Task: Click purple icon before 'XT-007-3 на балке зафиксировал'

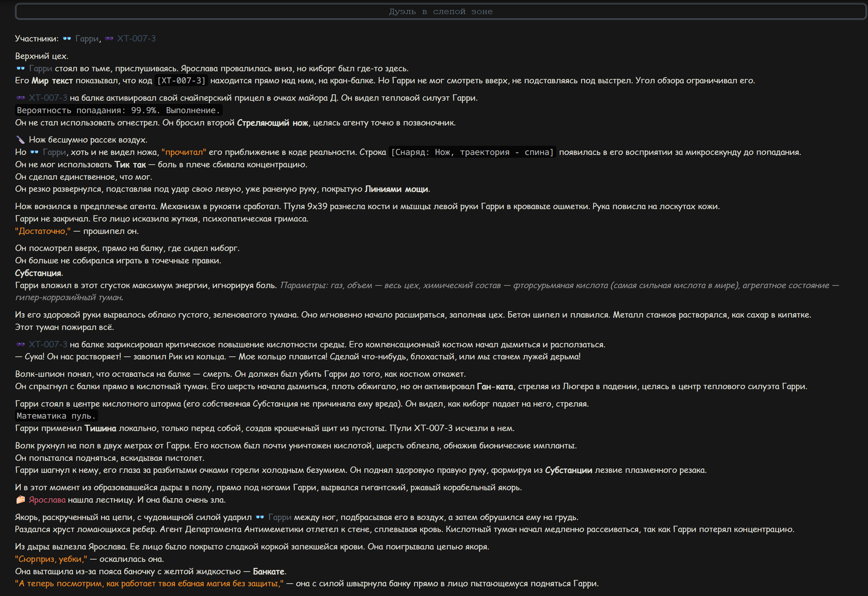Action: [x=20, y=344]
